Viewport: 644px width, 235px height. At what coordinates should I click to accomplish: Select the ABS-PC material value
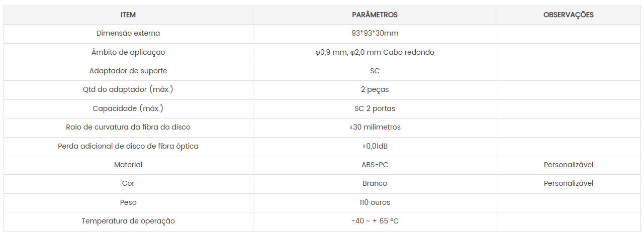(375, 165)
